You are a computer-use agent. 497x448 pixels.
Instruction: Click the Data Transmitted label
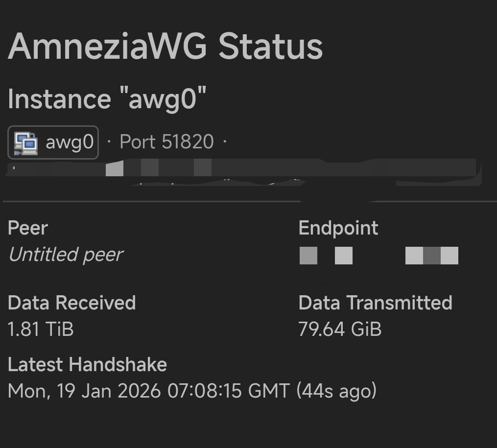pyautogui.click(x=375, y=303)
